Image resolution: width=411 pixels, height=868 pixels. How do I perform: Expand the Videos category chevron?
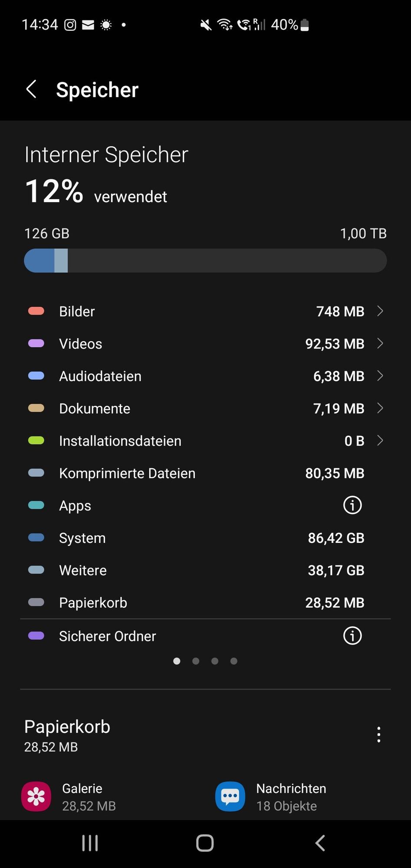pyautogui.click(x=380, y=343)
